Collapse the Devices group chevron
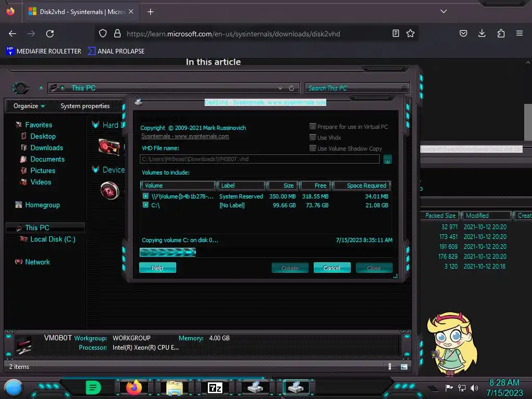This screenshot has height=399, width=532. 96,170
